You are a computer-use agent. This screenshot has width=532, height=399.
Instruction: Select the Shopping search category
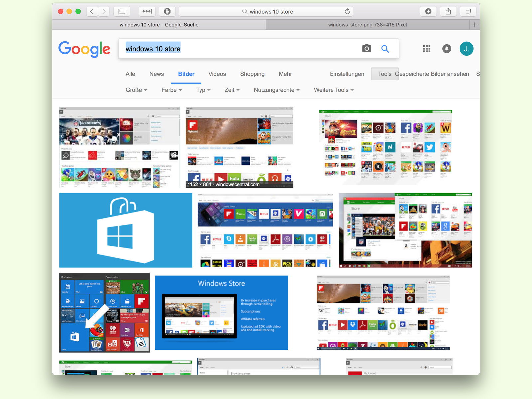[252, 74]
